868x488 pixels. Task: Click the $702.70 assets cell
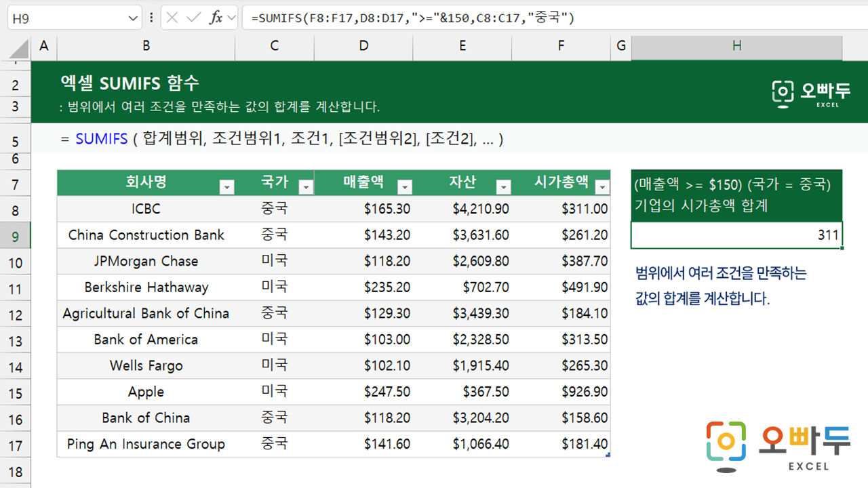pos(462,287)
